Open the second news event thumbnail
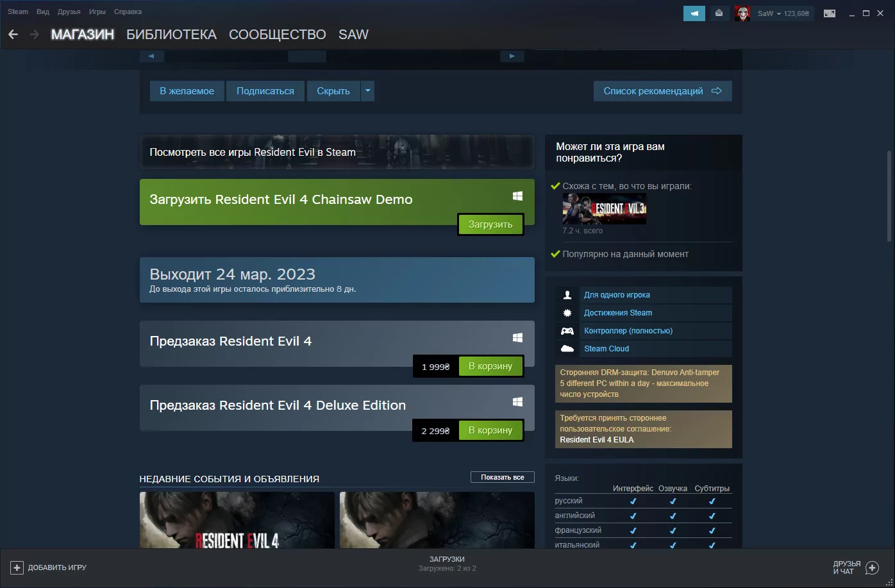895x588 pixels. pos(437,520)
